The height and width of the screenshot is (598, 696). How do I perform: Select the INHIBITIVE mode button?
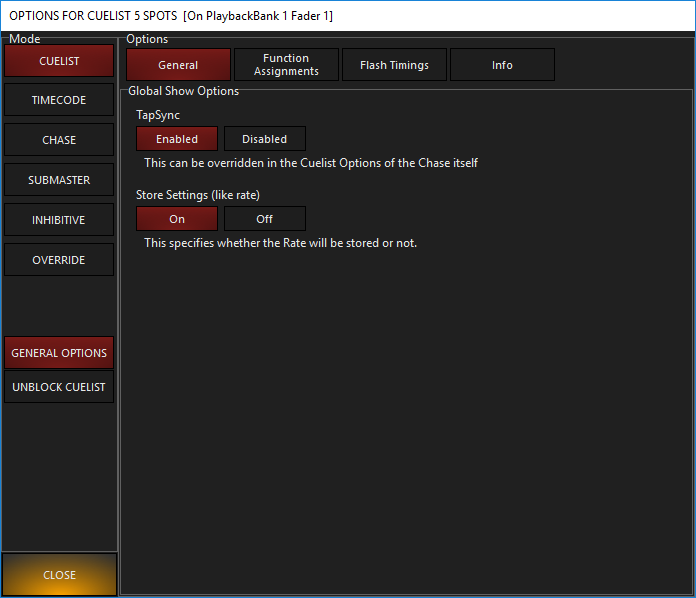click(59, 220)
